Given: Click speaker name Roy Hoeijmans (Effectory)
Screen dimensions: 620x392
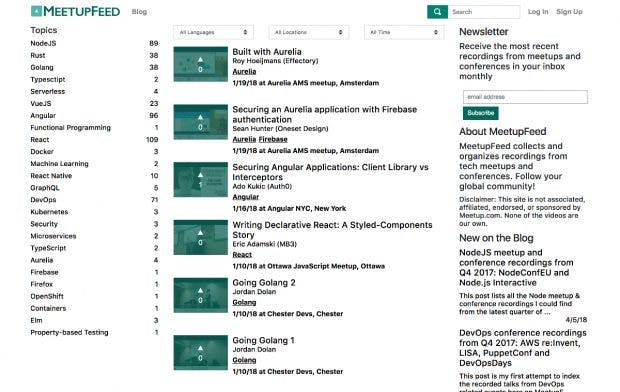Looking at the screenshot, I should tap(275, 61).
